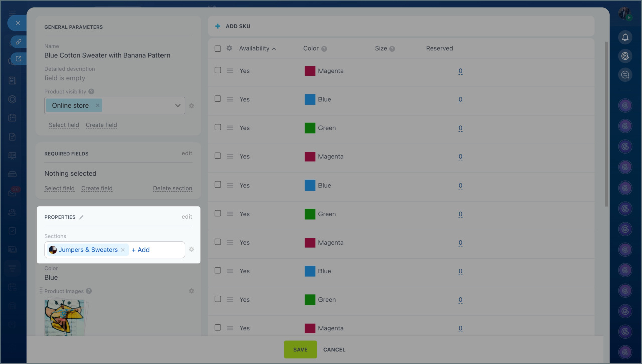Click the gear icon beside Product visibility
642x364 pixels.
[191, 106]
